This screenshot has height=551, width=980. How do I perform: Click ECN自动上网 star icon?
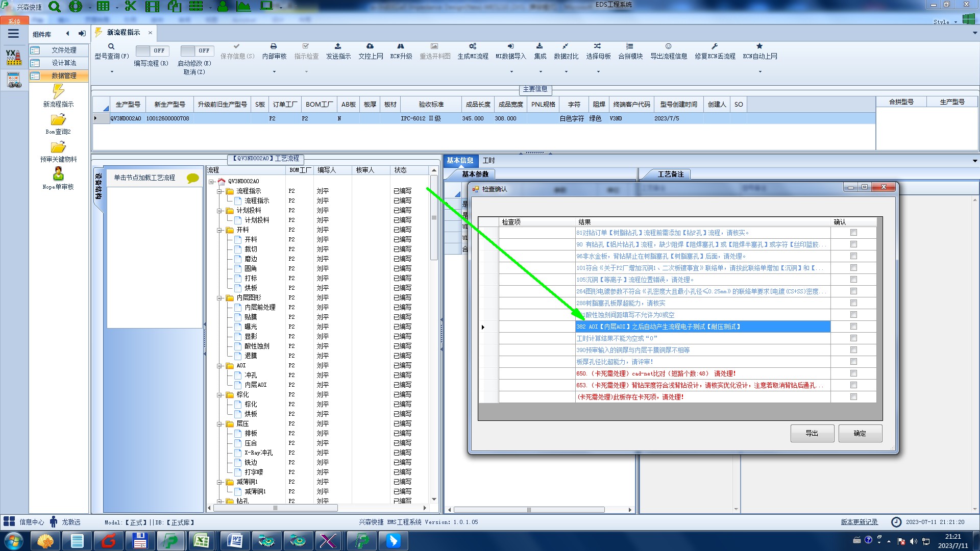pos(759,46)
